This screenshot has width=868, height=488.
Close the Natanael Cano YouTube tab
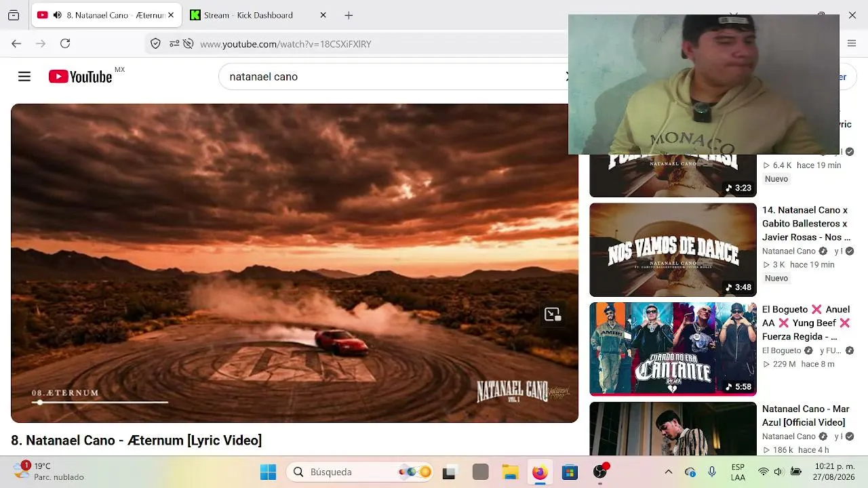tap(170, 15)
